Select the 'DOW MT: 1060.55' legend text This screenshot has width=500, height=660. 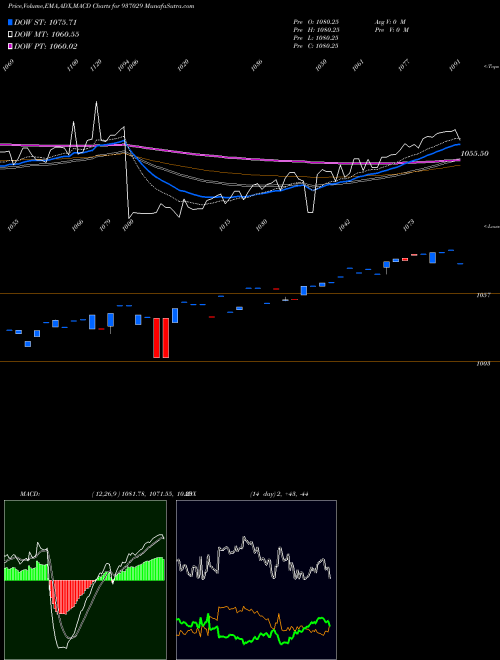point(47,34)
